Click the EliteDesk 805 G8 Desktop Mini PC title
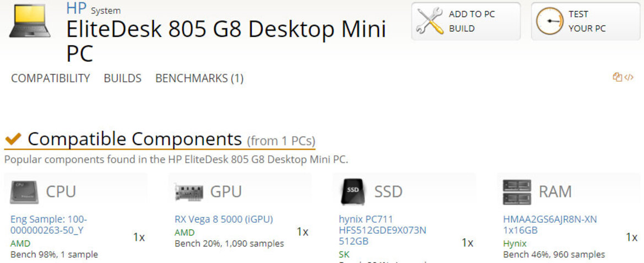Viewport: 644px width, 263px height. 226,41
